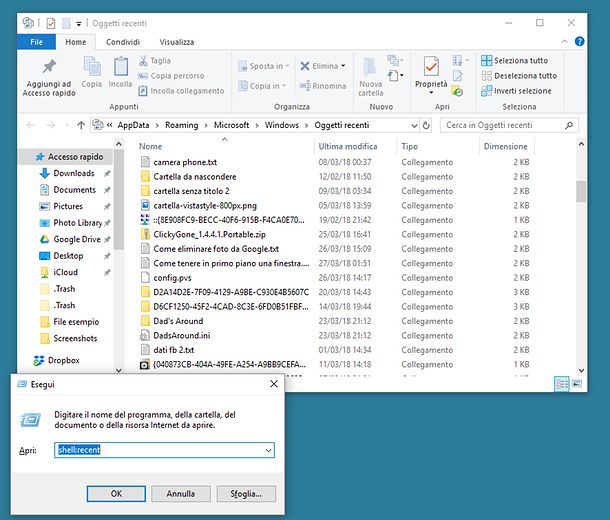Switch to the details view icon at the bottom right

561,384
